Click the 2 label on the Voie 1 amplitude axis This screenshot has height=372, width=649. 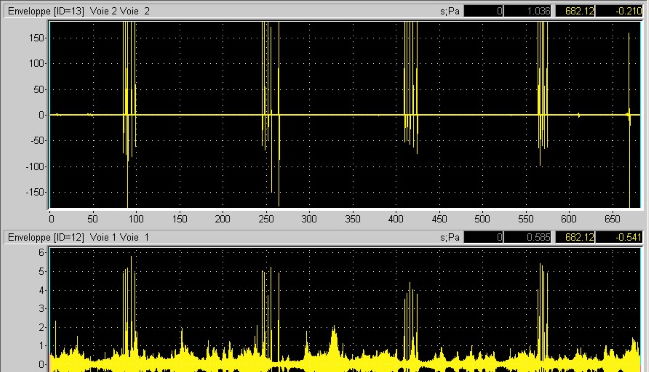[x=41, y=327]
